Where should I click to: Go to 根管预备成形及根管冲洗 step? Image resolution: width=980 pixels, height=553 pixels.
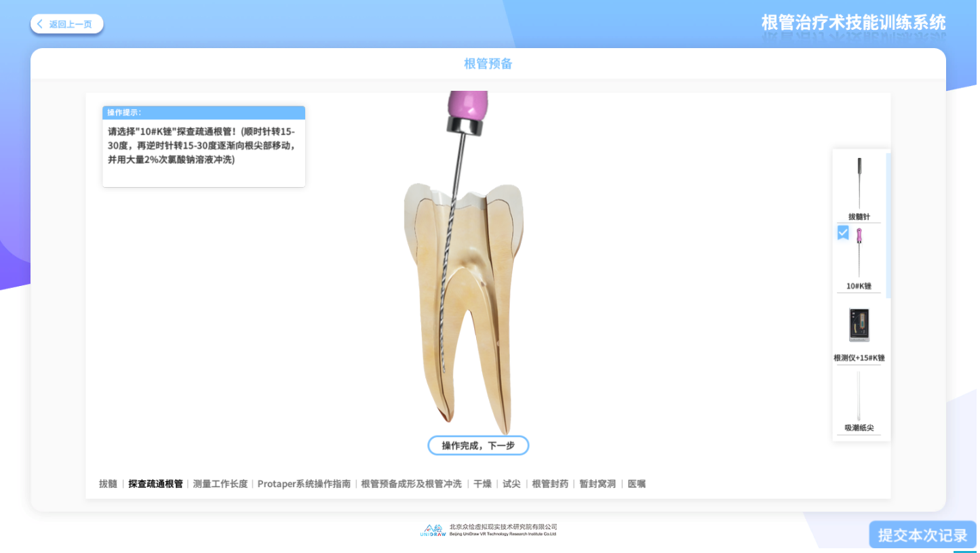click(x=411, y=483)
